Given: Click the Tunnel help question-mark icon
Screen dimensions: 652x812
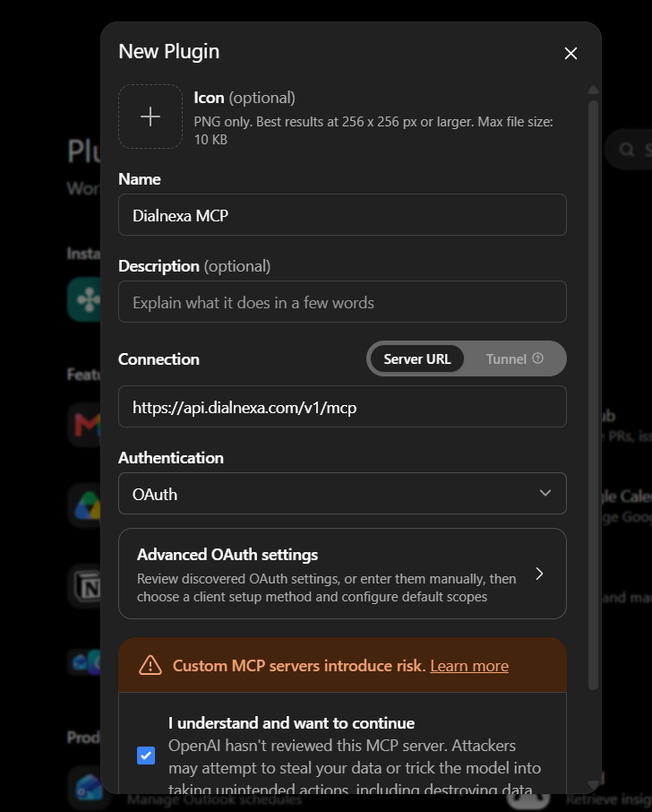Looking at the screenshot, I should point(538,358).
